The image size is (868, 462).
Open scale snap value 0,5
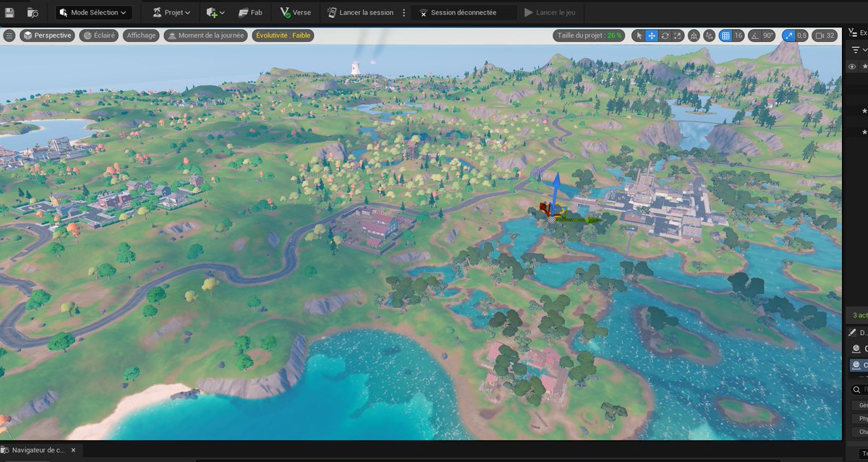tap(801, 35)
